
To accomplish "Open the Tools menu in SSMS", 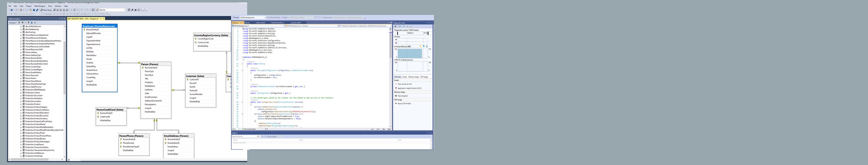I will (x=50, y=6).
